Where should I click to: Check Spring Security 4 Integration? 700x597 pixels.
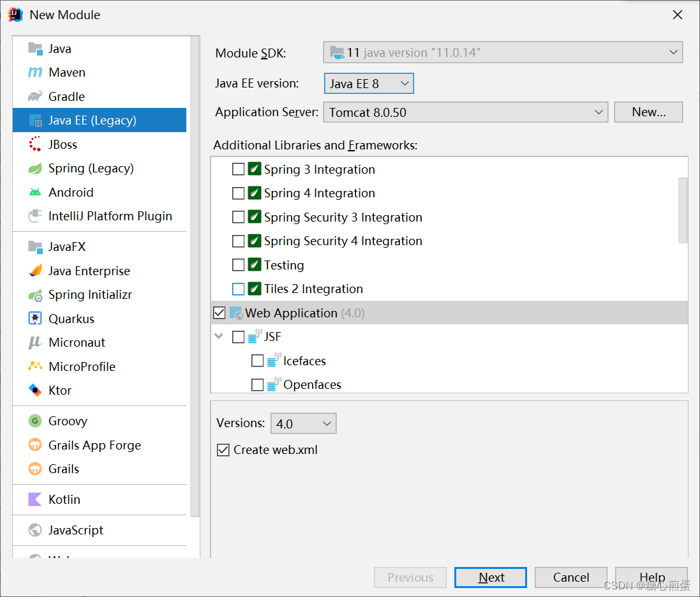[239, 241]
